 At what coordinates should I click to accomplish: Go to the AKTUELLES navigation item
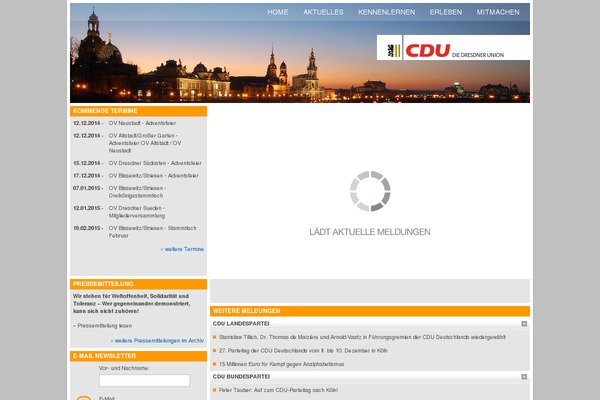pyautogui.click(x=323, y=12)
